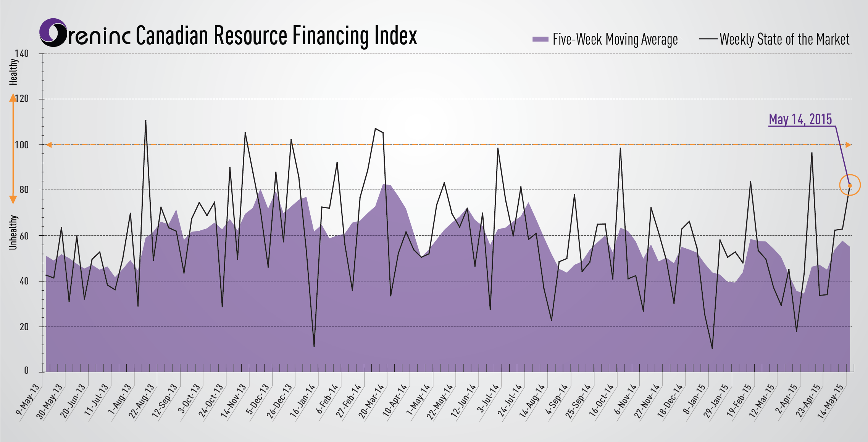
Task: Click the 20-Jun-13 date label
Action: [73, 401]
